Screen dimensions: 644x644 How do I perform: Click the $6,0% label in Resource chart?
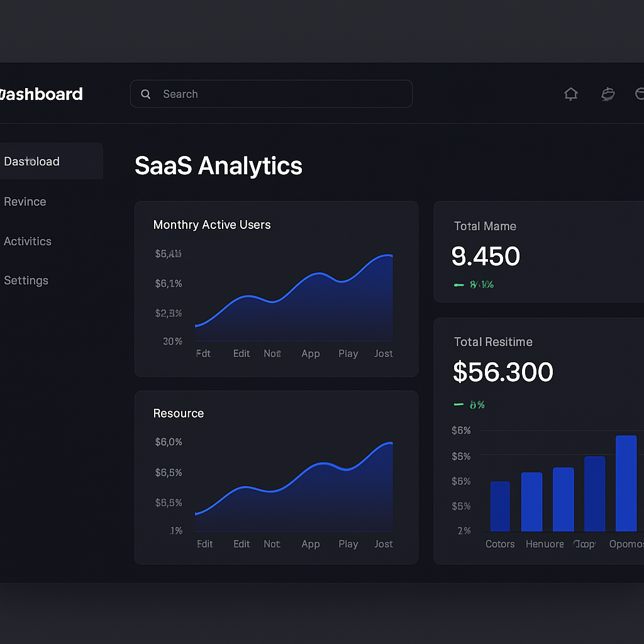coord(169,442)
